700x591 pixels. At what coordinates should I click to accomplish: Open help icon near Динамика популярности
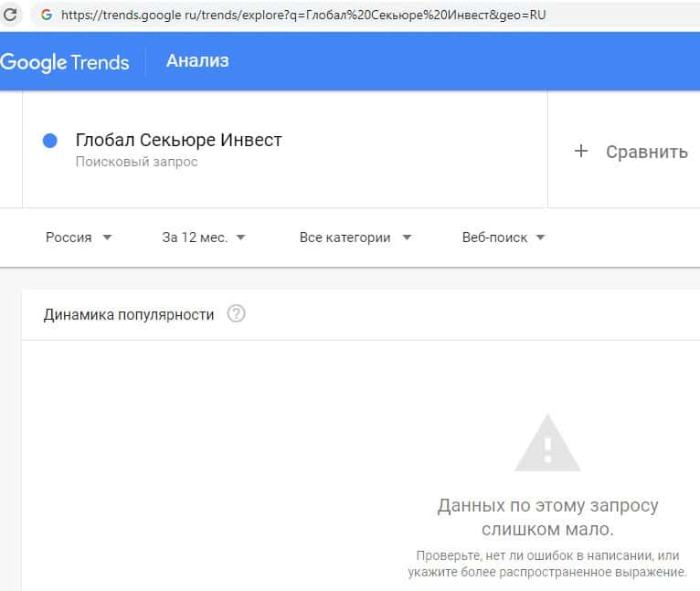coord(236,314)
